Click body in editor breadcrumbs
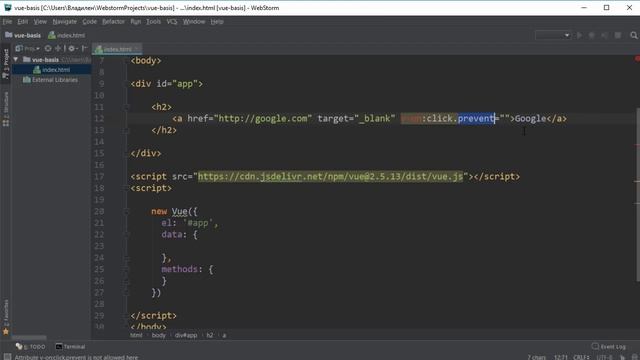640x360 pixels. click(x=158, y=336)
